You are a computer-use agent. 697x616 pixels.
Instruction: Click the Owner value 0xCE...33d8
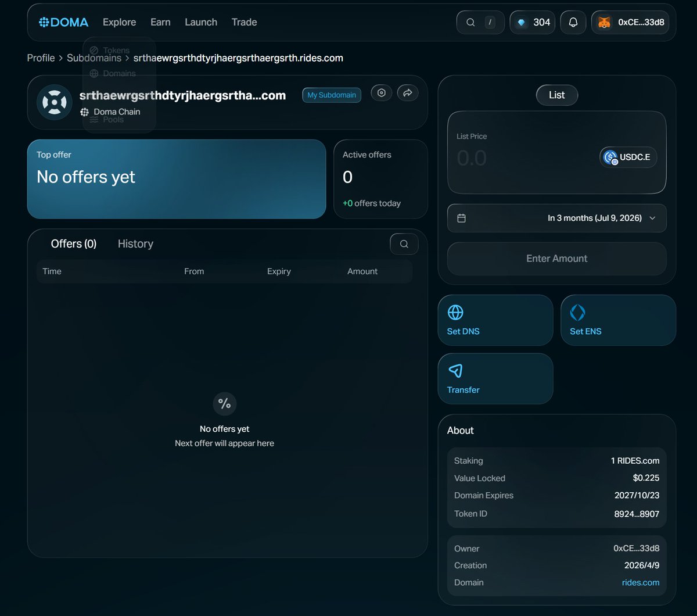637,549
